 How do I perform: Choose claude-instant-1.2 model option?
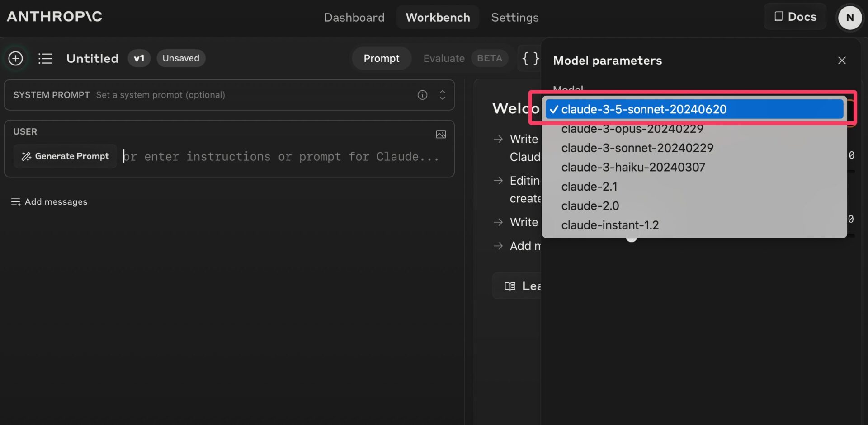point(610,225)
